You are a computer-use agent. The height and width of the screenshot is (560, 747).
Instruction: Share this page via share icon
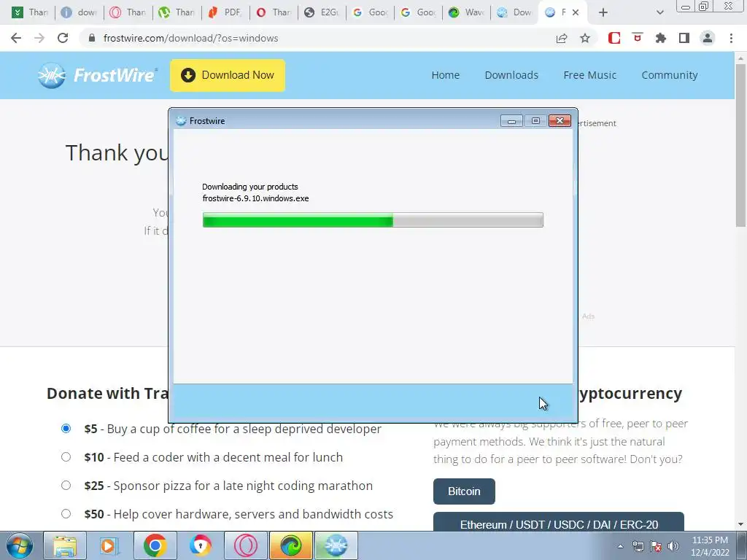pos(562,38)
